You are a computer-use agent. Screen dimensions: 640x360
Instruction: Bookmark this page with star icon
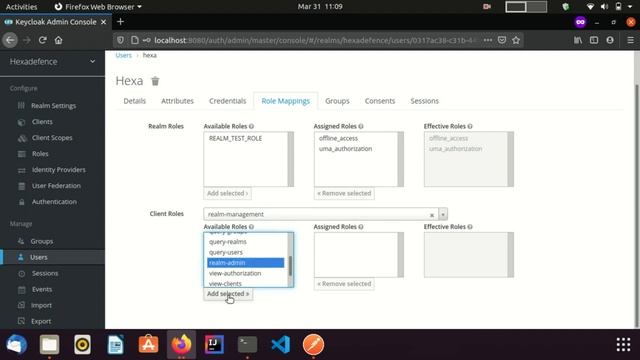pyautogui.click(x=516, y=40)
